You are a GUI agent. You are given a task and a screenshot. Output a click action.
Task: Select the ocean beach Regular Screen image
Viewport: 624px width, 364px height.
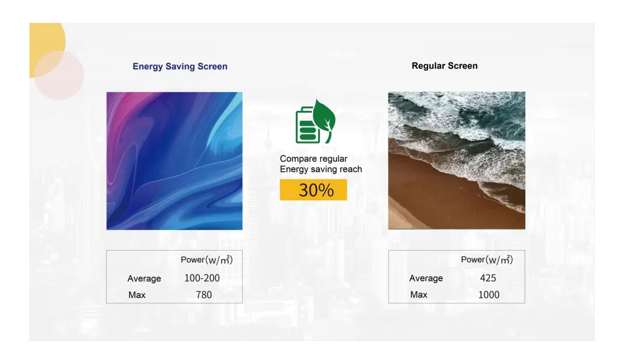(457, 161)
